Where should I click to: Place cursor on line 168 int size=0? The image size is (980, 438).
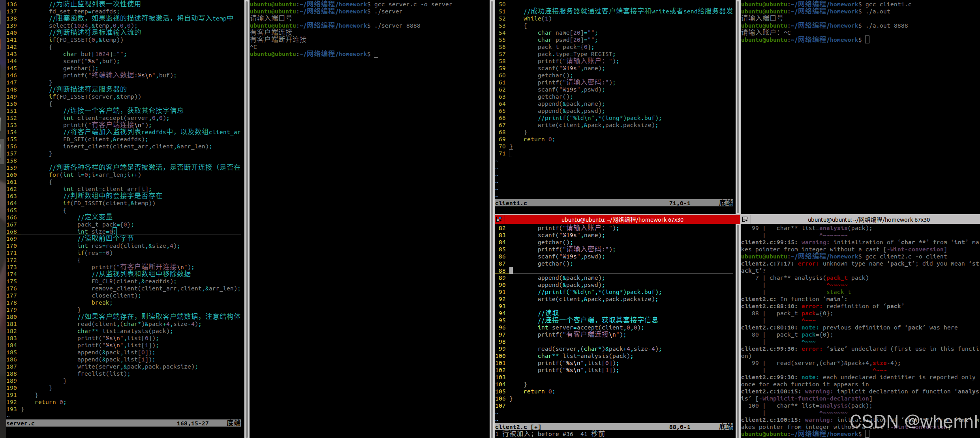point(97,232)
